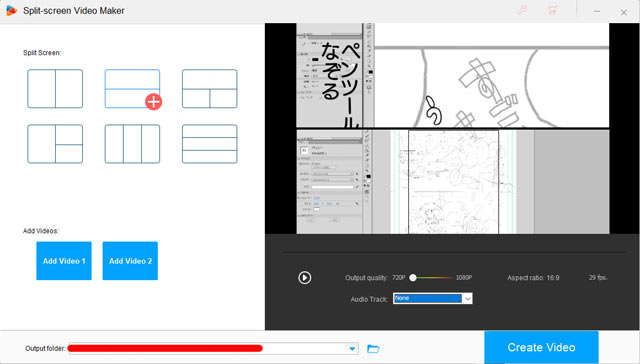Click the bottom video preview pane

(453, 182)
